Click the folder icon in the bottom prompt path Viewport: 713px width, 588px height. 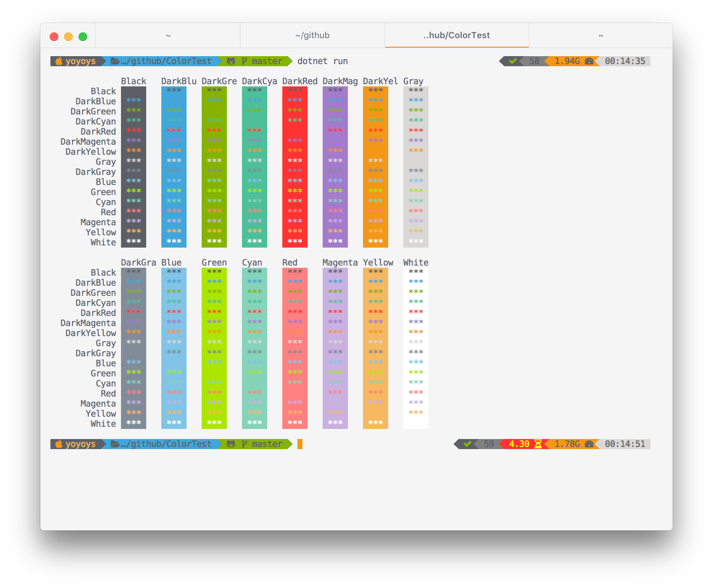[115, 444]
